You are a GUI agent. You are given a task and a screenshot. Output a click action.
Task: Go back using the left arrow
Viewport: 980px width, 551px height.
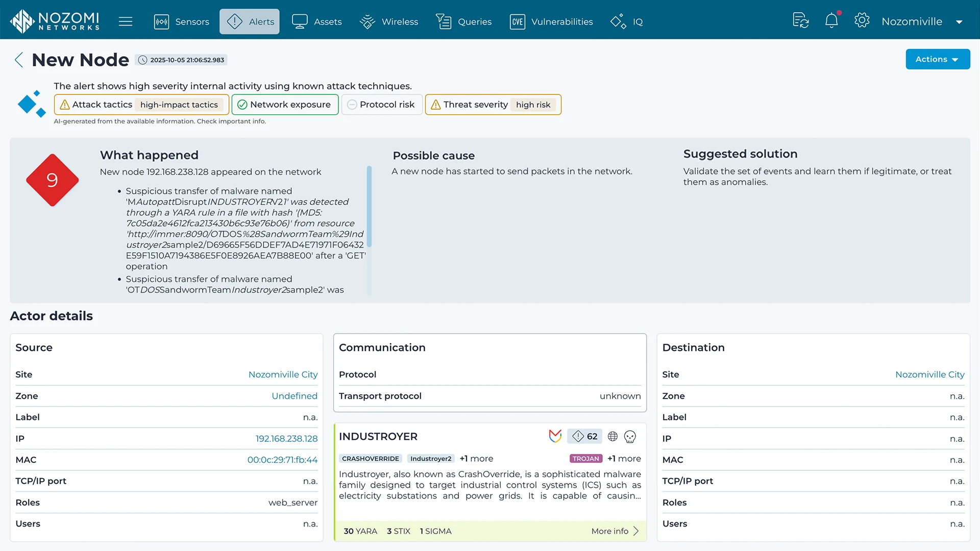coord(19,60)
